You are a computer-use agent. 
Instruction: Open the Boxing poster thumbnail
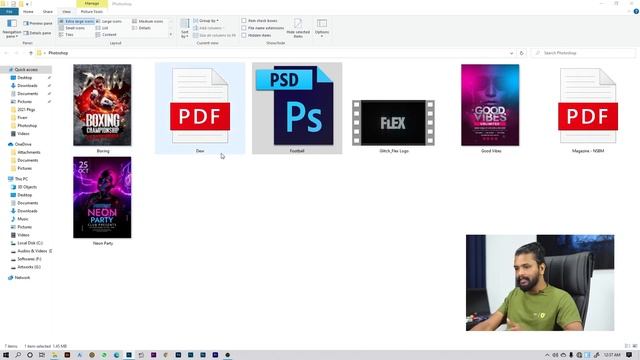point(102,105)
